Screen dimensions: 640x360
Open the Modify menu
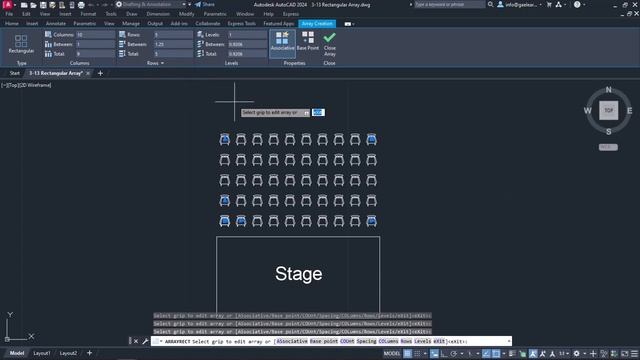(x=187, y=14)
